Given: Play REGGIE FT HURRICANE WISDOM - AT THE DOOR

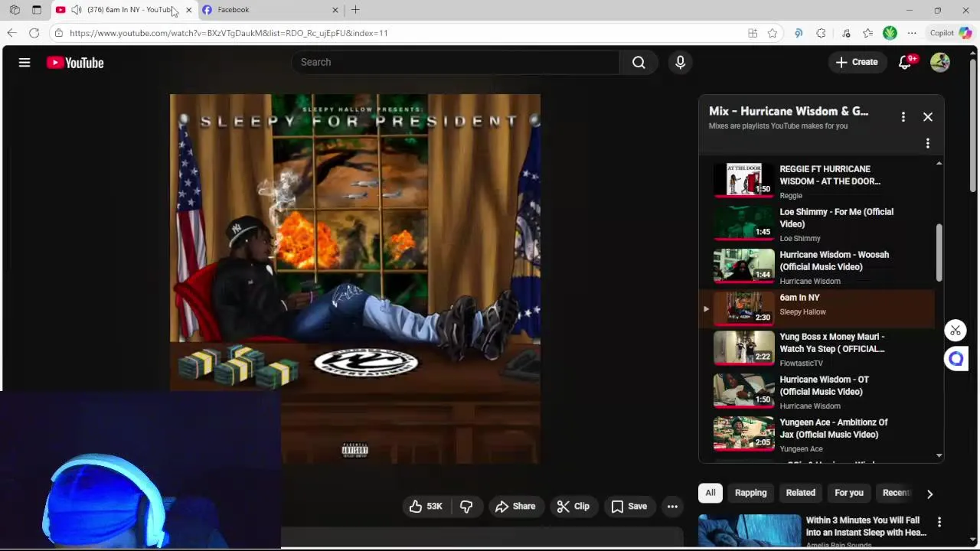Looking at the screenshot, I should [x=816, y=181].
